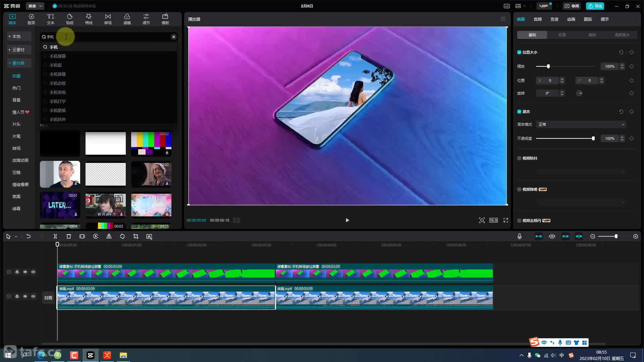
Task: Open the 模板 templates tab
Action: tap(165, 19)
